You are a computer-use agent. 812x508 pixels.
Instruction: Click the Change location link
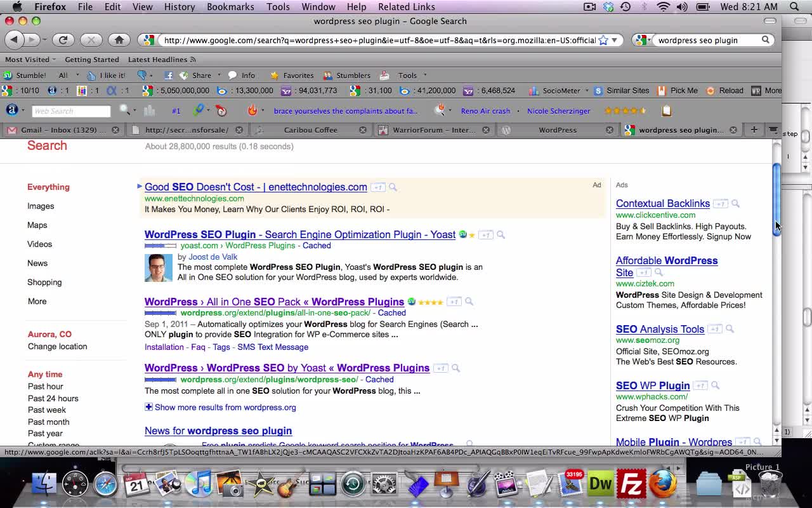57,346
